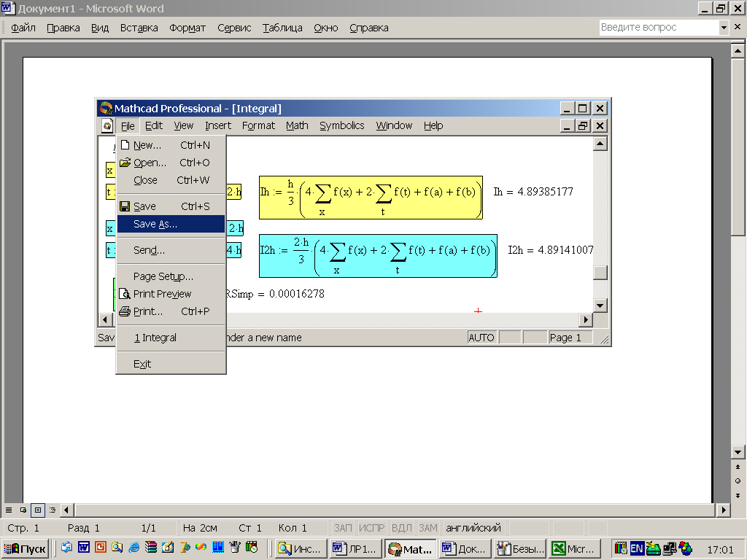The width and height of the screenshot is (747, 560).
Task: Click the Previous page double-arrow in Word
Action: (738, 467)
